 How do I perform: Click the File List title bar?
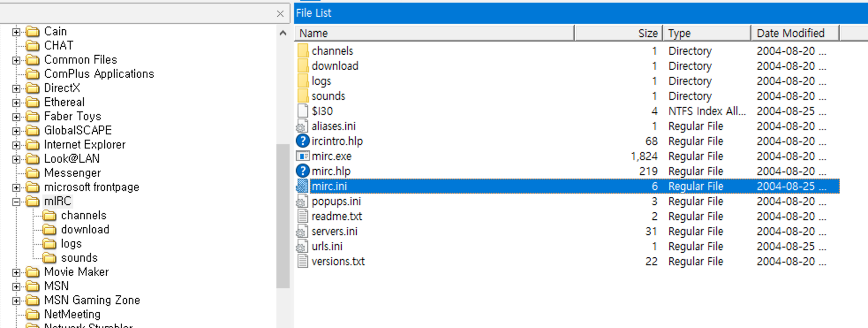581,13
